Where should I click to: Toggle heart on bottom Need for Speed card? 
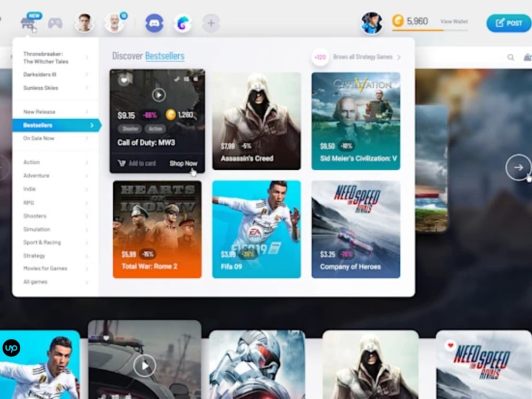click(451, 345)
